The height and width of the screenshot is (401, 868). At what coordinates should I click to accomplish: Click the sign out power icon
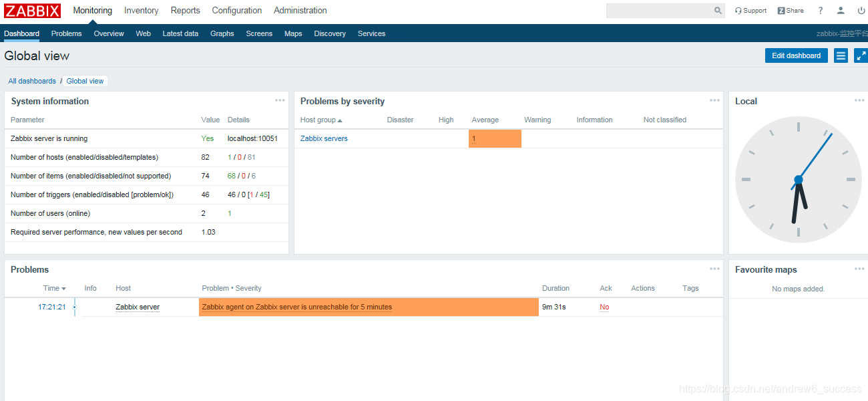click(861, 11)
